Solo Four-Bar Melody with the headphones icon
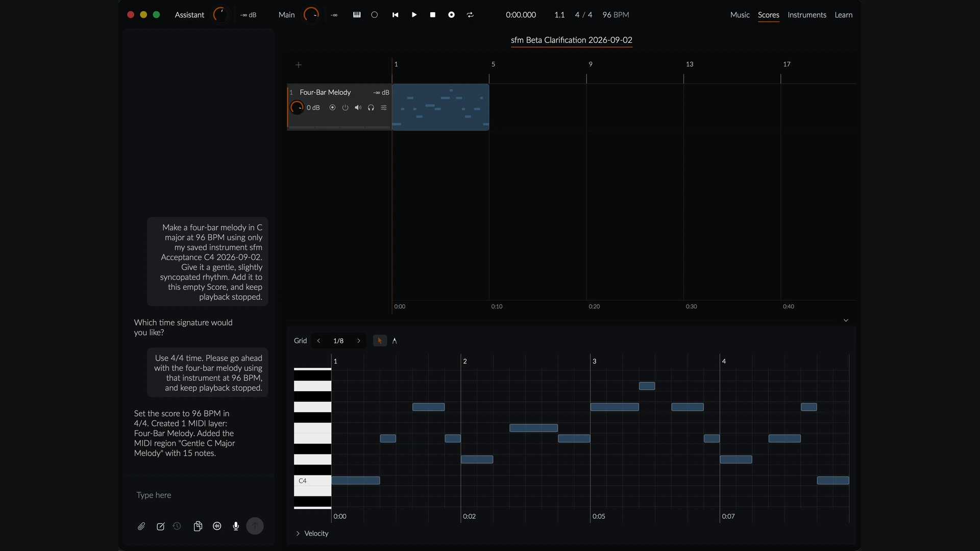The height and width of the screenshot is (551, 980). pyautogui.click(x=371, y=108)
